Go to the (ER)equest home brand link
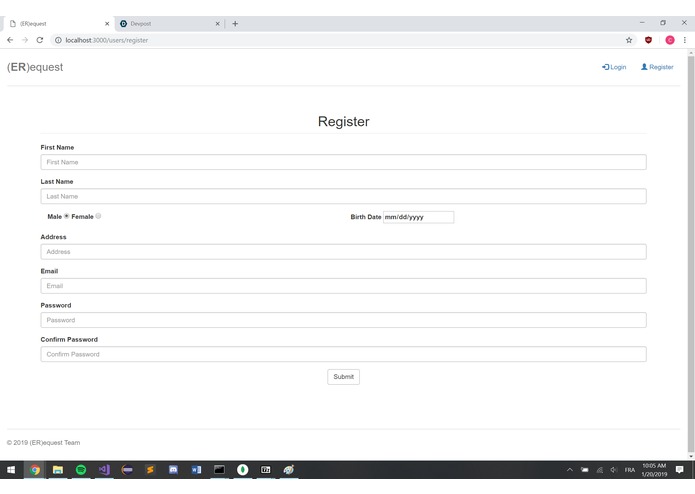 35,67
